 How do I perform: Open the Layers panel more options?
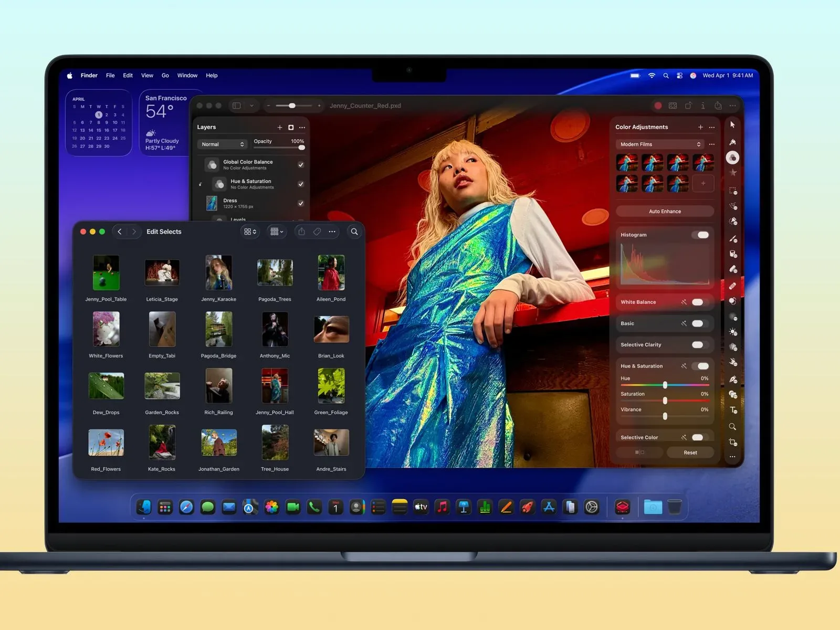pyautogui.click(x=302, y=127)
